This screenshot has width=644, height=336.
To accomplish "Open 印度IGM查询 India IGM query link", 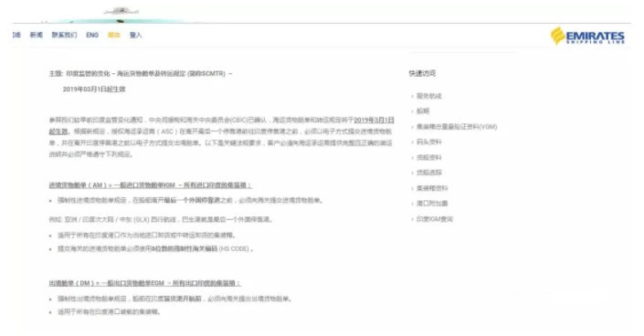I will [x=435, y=219].
